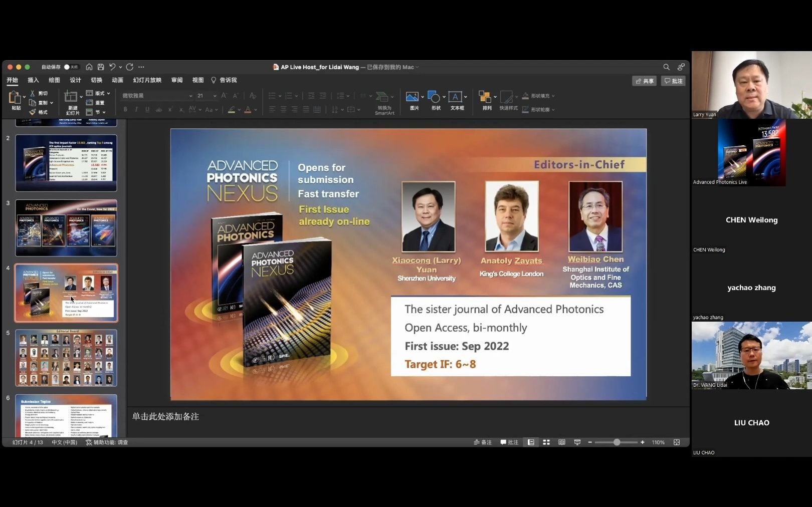812x507 pixels.
Task: Redo the last action
Action: 129,67
